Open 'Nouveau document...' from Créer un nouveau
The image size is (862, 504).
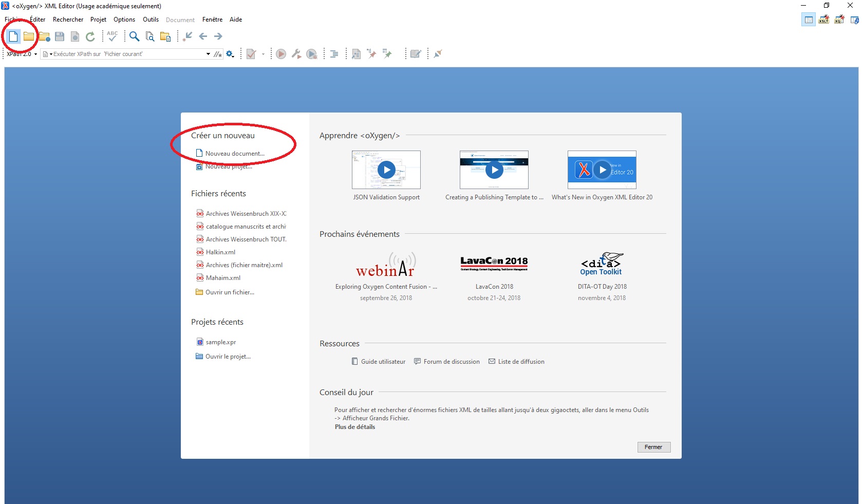click(x=234, y=153)
